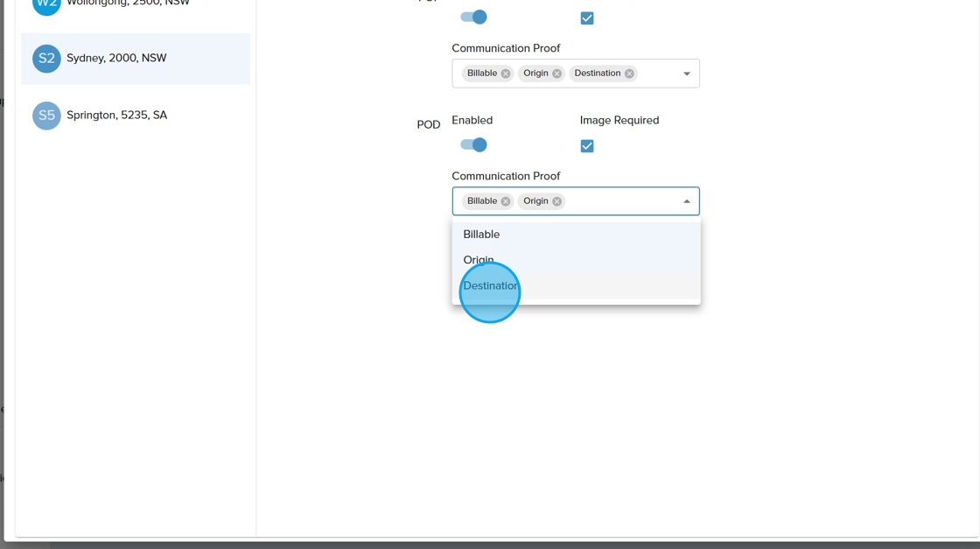Viewport: 980px width, 549px height.
Task: Open the Sydney, 2000, NSW location entry
Action: coord(116,59)
